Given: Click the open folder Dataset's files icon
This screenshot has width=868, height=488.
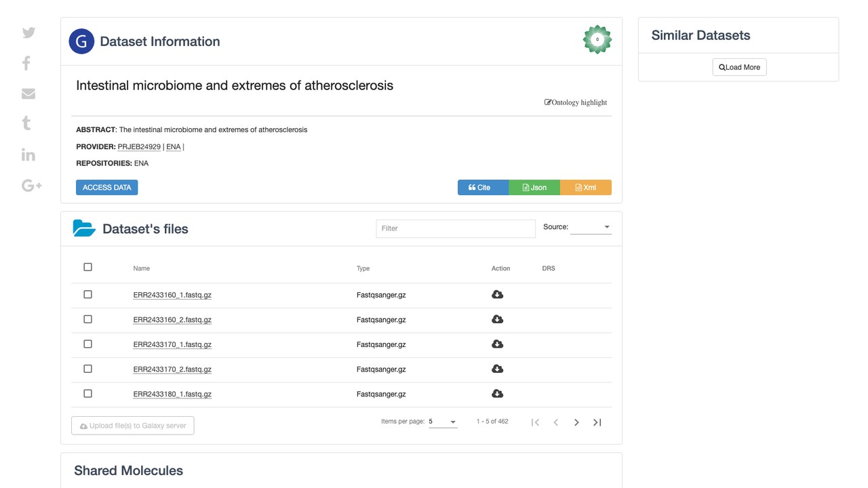Looking at the screenshot, I should (x=84, y=228).
